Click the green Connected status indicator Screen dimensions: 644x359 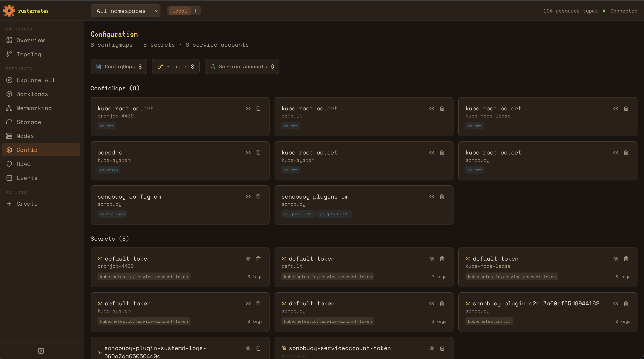[604, 11]
